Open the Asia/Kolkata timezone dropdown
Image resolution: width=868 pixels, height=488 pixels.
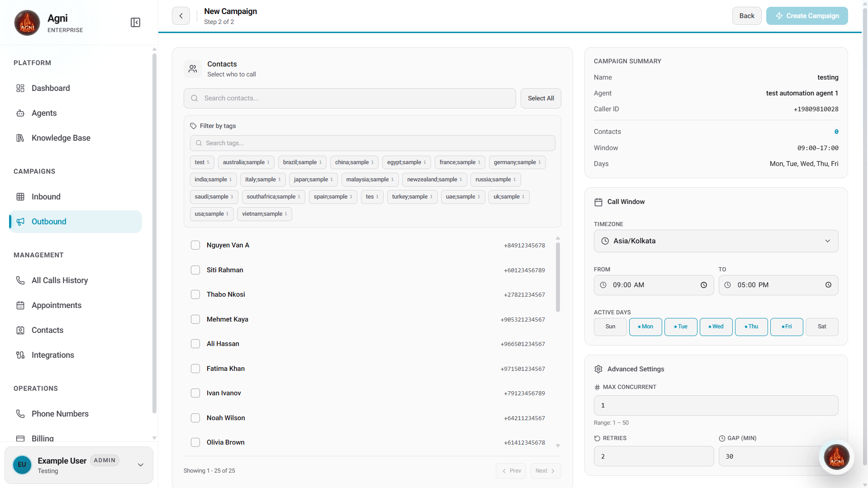(716, 241)
